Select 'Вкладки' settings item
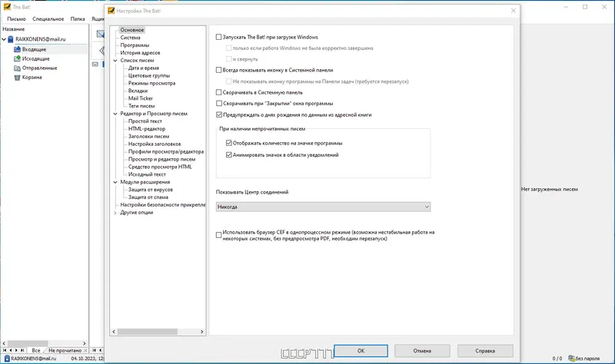Viewport: 615px width, 364px height. tap(138, 91)
